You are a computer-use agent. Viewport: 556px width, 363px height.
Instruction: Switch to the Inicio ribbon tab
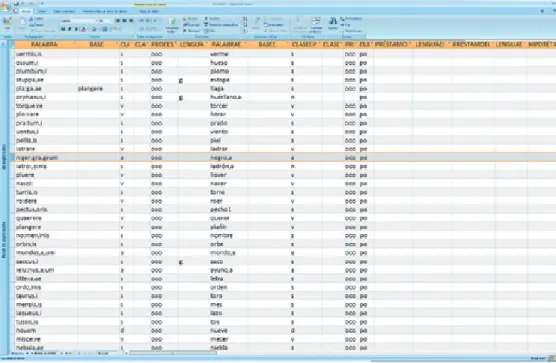pyautogui.click(x=26, y=12)
